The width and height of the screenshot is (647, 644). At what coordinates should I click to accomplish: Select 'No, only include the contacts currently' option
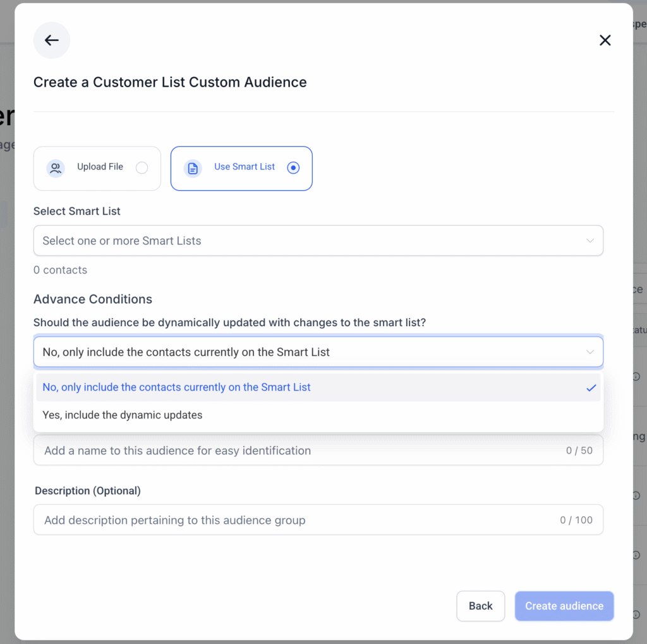[x=318, y=387]
